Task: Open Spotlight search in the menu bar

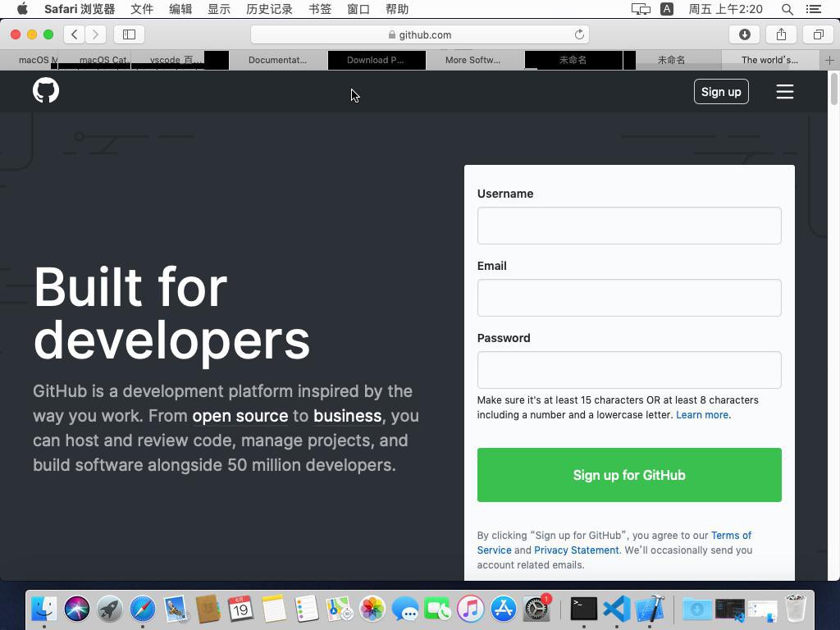Action: point(787,9)
